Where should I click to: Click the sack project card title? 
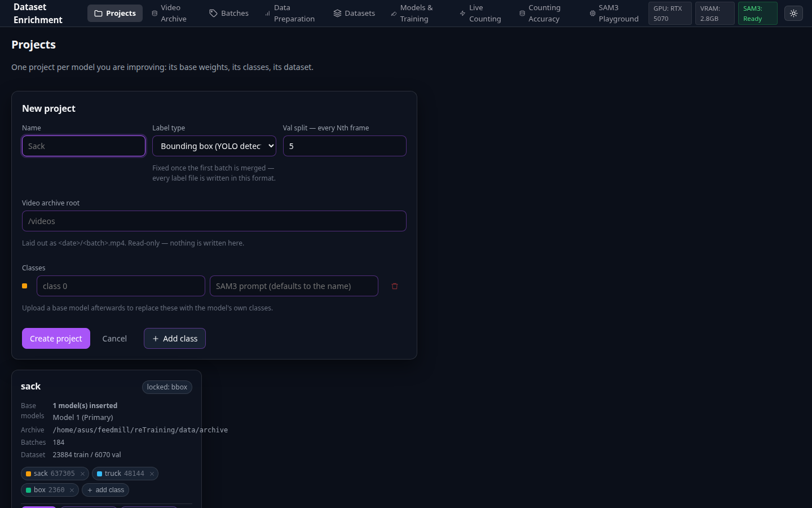[30, 387]
